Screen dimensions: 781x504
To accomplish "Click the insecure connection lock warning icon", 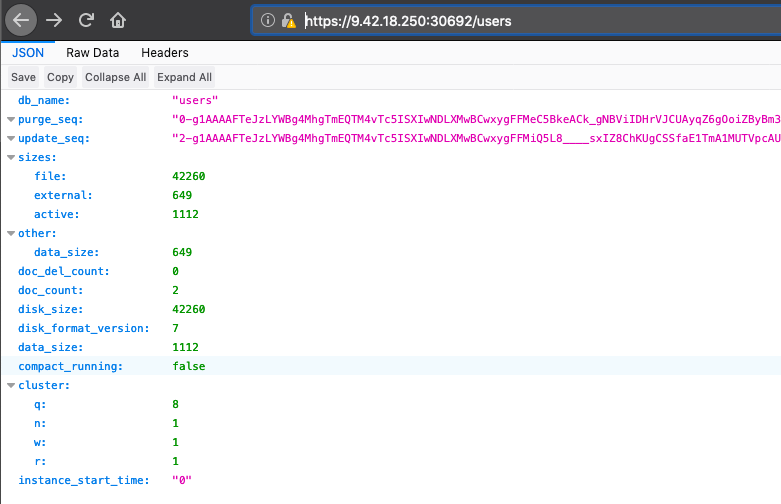I will coord(288,20).
